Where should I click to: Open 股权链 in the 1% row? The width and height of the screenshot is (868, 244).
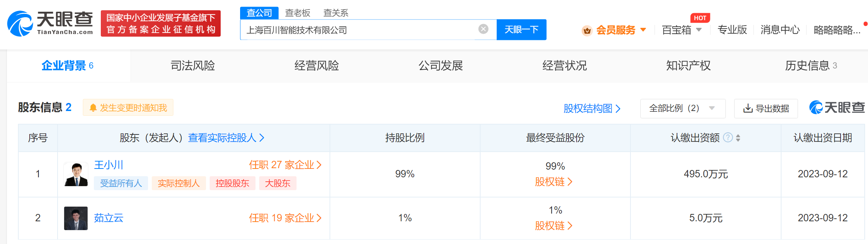coord(553,226)
